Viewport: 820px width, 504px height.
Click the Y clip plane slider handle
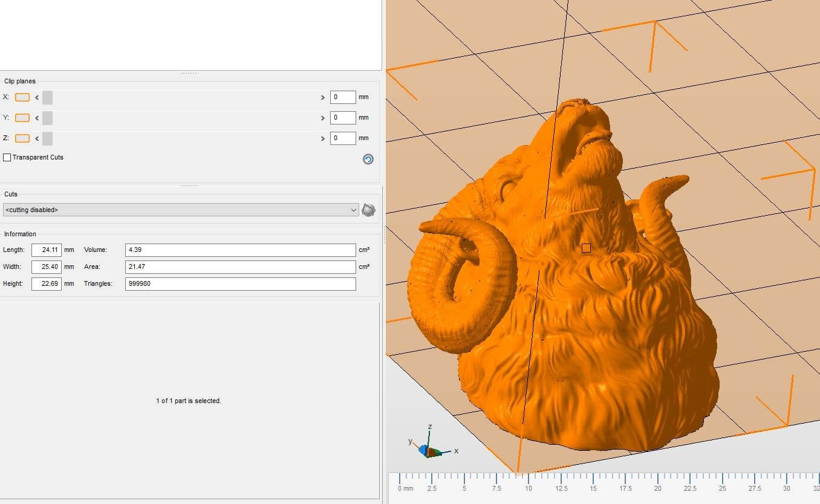tap(47, 118)
